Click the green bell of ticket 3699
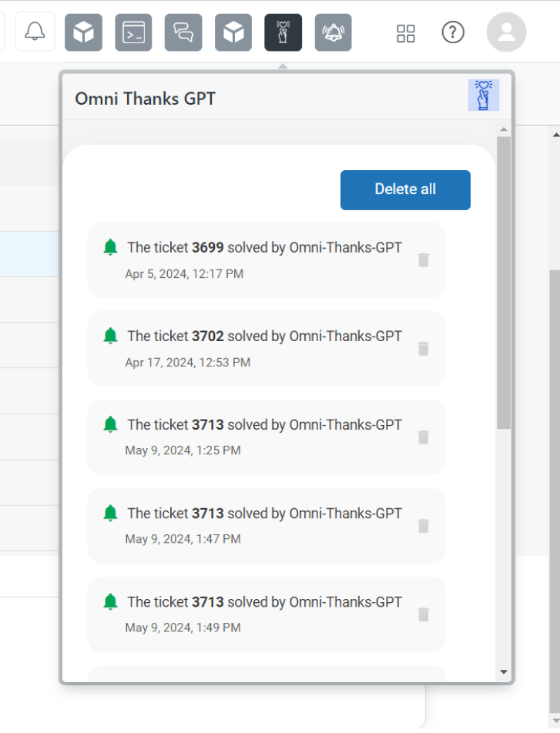The height and width of the screenshot is (733, 560). tap(110, 247)
